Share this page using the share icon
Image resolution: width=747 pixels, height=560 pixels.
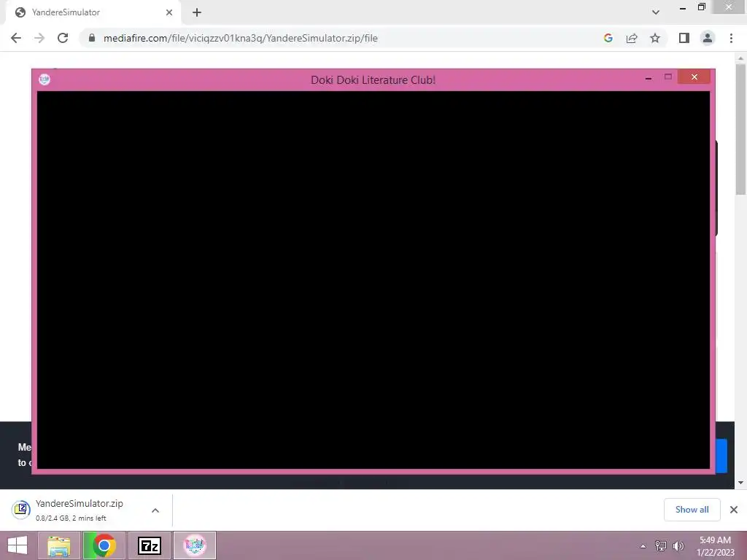click(x=632, y=38)
